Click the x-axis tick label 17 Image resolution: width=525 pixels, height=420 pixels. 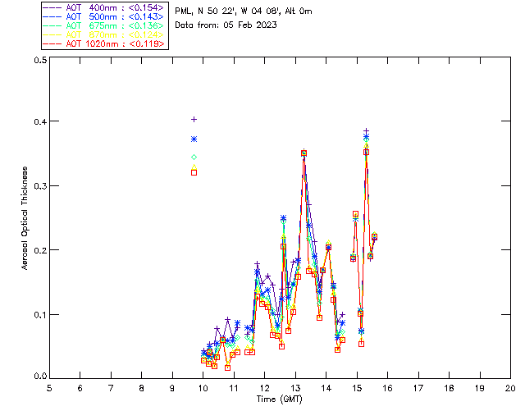[418, 388]
